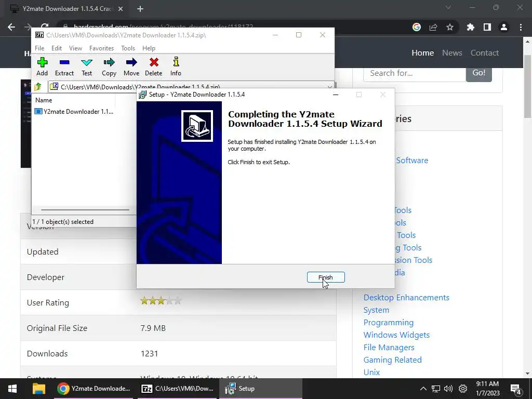Open the Tools menu in 7-Zip
This screenshot has width=532, height=399.
click(x=128, y=48)
